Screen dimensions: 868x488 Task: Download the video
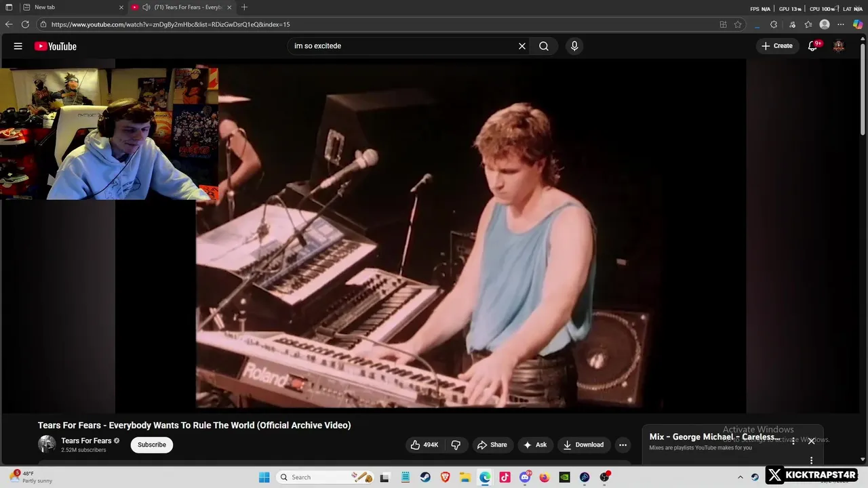583,445
